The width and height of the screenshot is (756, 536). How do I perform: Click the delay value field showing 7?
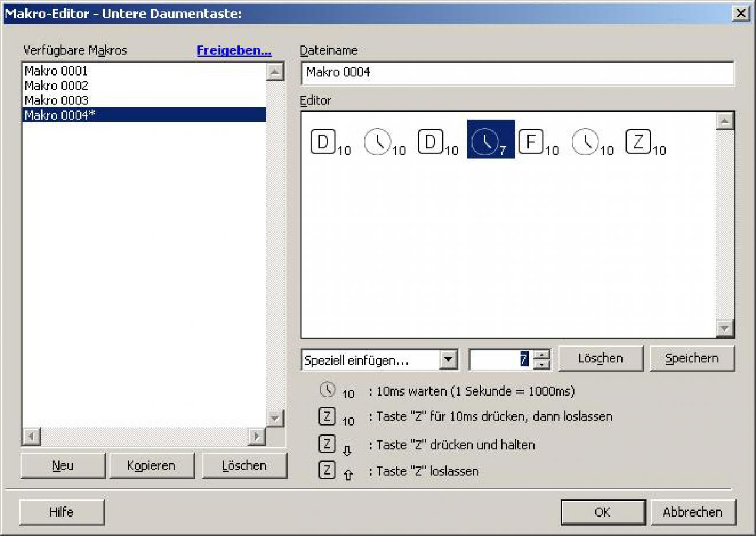coord(501,359)
